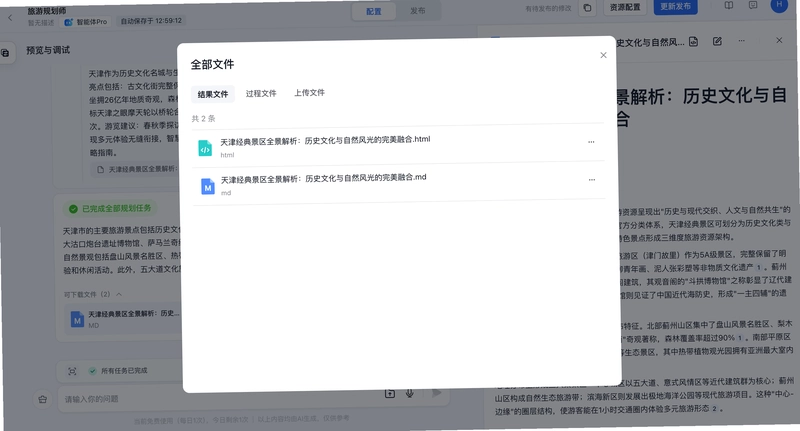Open the book icon in top bar
This screenshot has width=800, height=431.
729,5
